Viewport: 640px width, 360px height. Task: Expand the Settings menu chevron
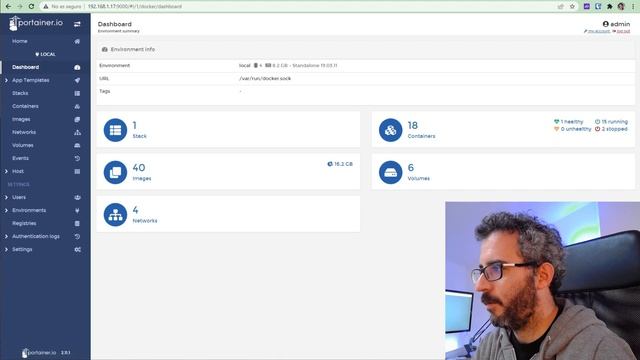pos(6,249)
